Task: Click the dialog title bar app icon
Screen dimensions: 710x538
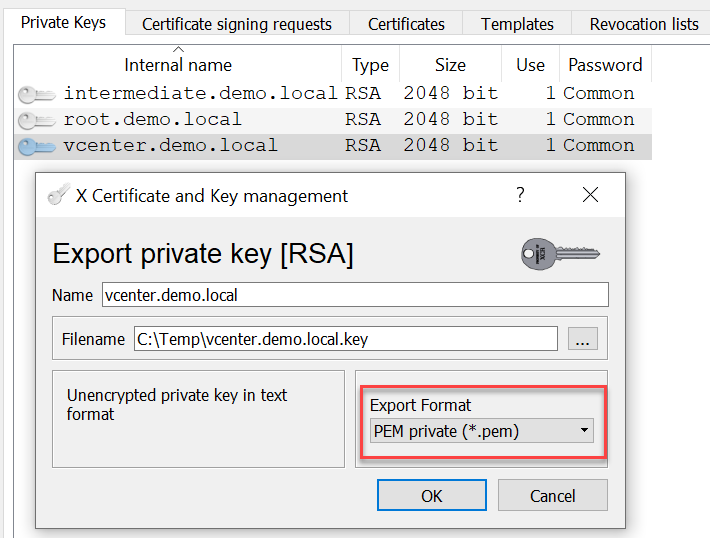Action: click(58, 196)
